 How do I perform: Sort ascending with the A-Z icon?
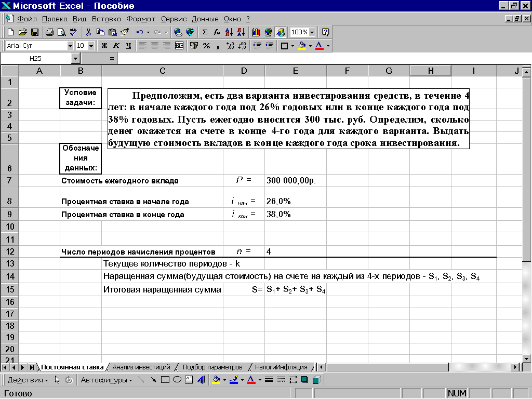click(229, 32)
